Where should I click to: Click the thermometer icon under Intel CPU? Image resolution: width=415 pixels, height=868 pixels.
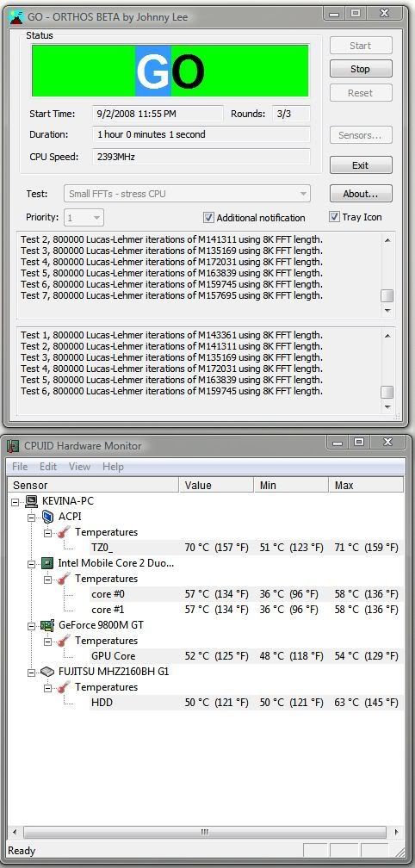65,579
